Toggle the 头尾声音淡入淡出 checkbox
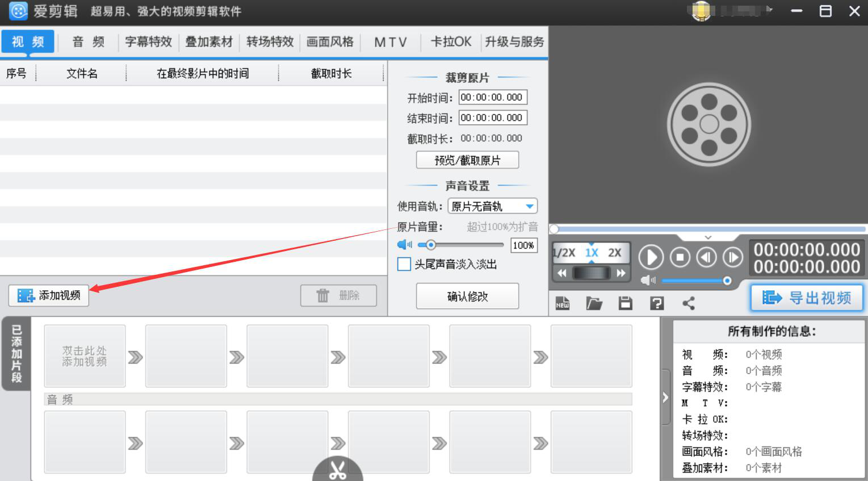 404,264
